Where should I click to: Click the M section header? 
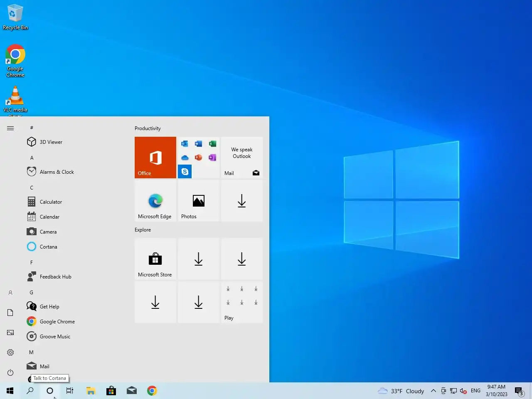32,352
